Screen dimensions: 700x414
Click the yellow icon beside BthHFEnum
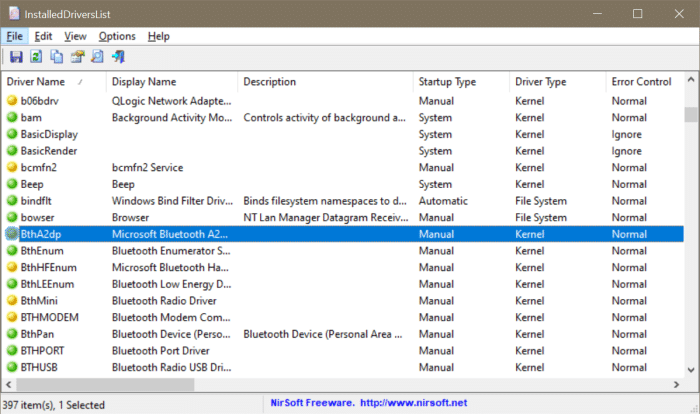coord(12,267)
